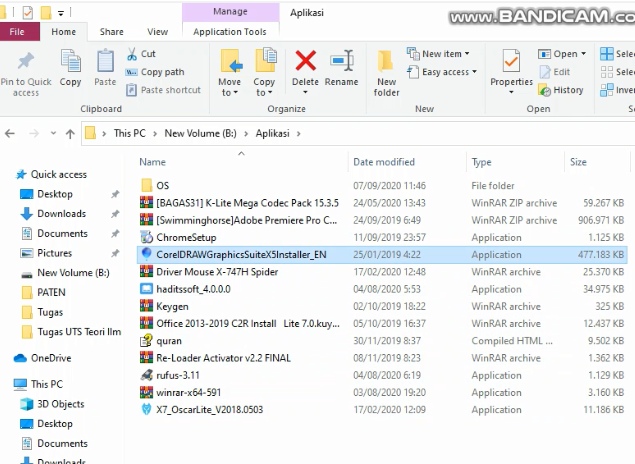This screenshot has height=464, width=635.
Task: Click the winrar-x64-591 icon
Action: 146,392
